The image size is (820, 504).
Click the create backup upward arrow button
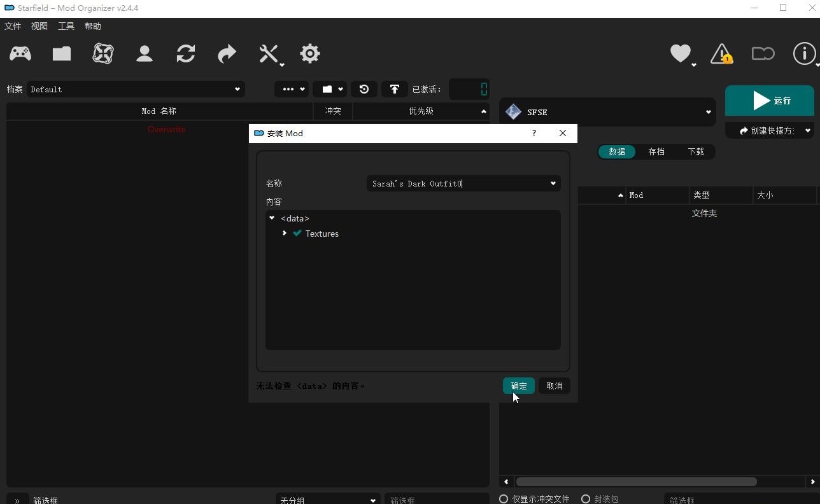(x=395, y=89)
